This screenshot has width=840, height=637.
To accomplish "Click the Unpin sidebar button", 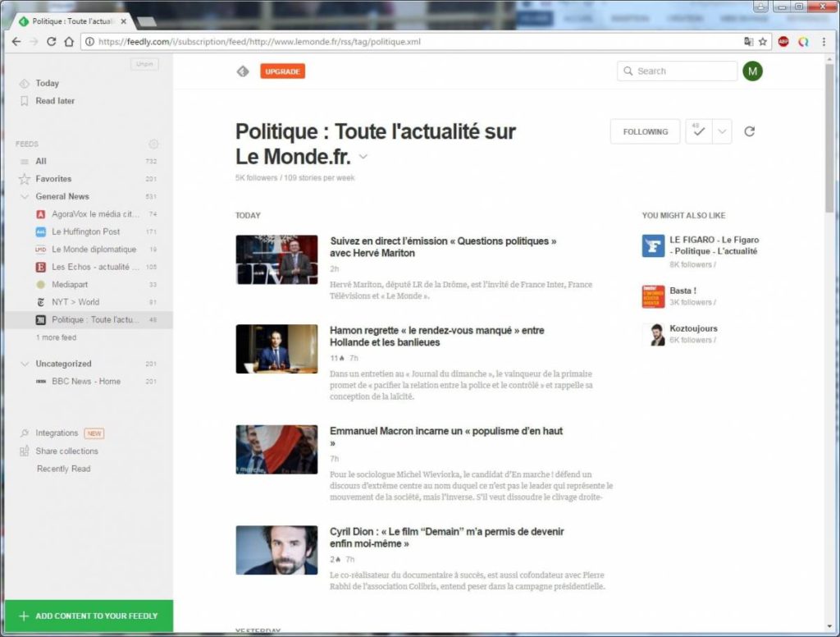I will coord(144,64).
